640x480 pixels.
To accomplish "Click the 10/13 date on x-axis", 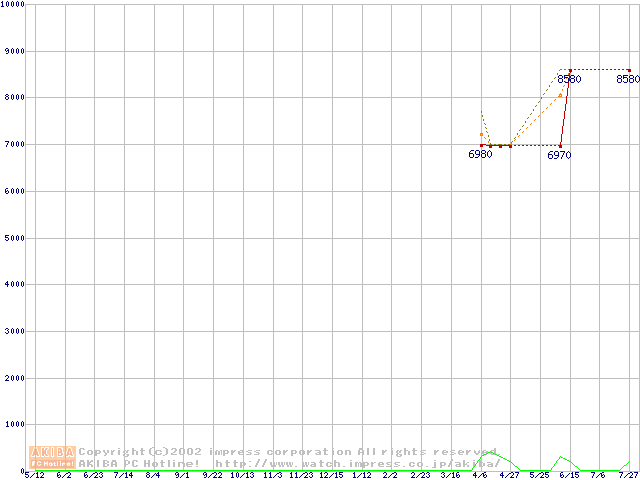I will pos(242,476).
